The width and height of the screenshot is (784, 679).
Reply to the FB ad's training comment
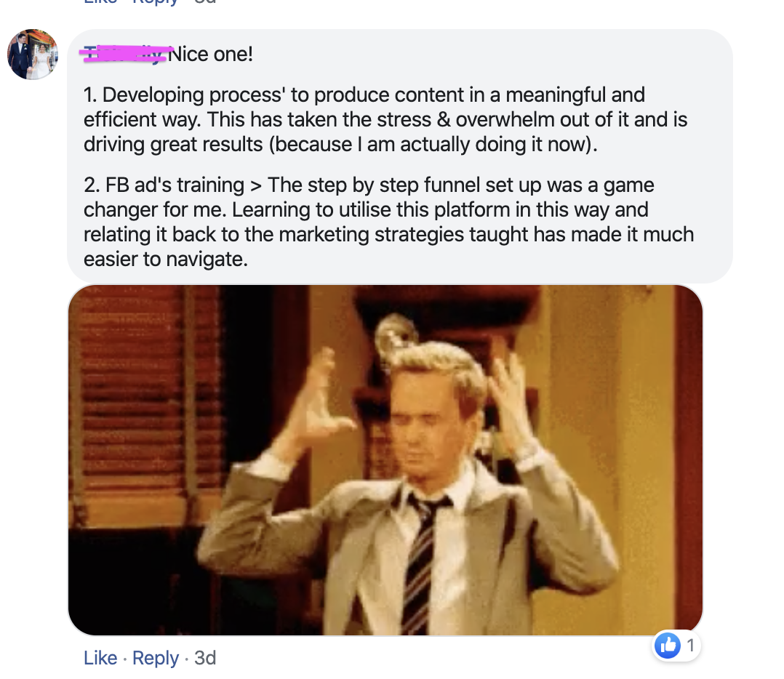pyautogui.click(x=155, y=658)
